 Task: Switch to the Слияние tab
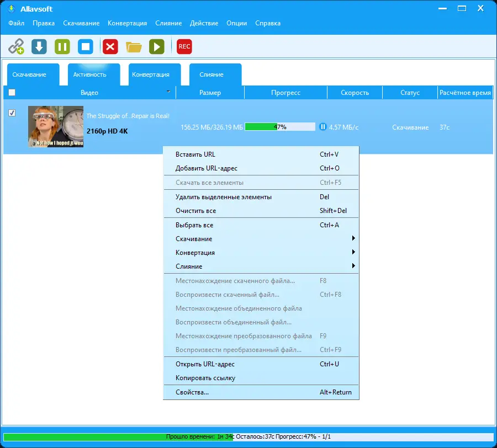pos(215,74)
